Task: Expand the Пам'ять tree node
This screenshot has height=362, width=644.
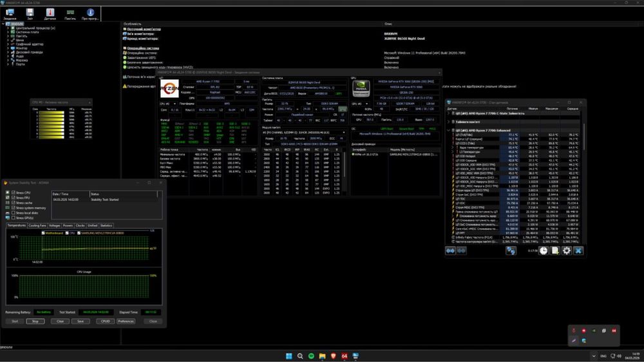Action: click(x=8, y=36)
